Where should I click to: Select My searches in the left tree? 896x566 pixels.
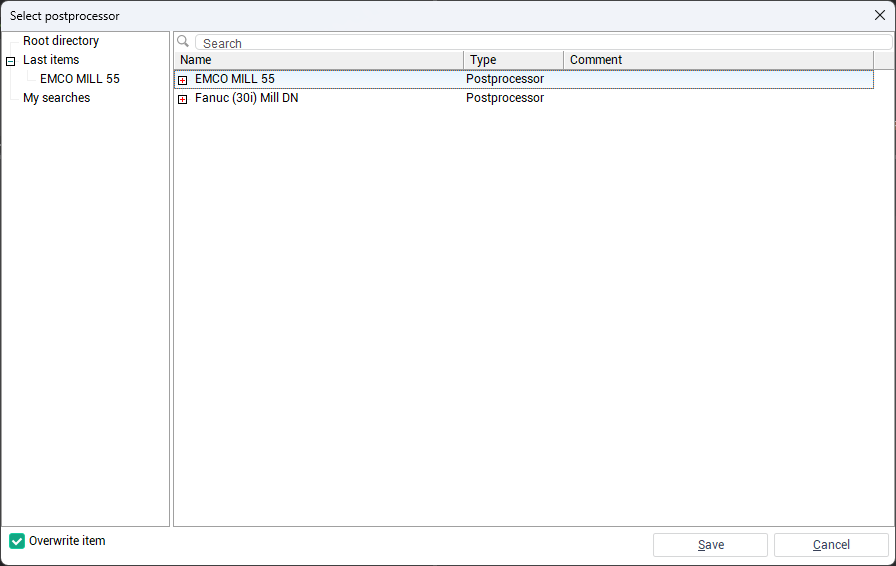pyautogui.click(x=56, y=98)
